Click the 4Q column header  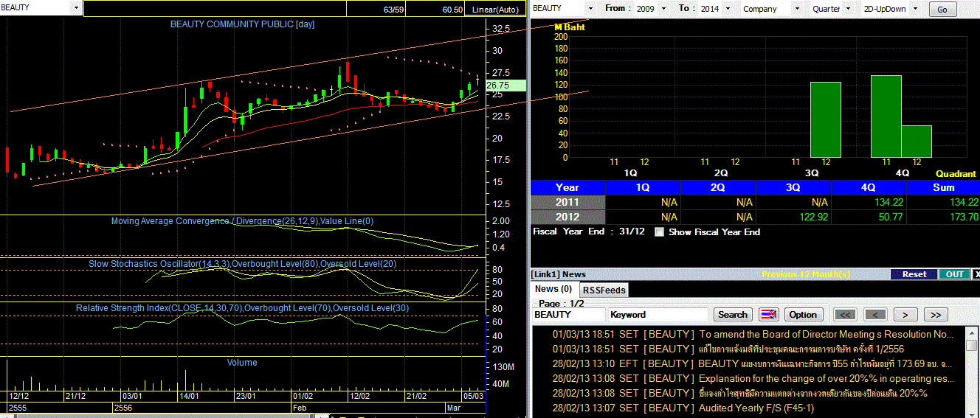[x=869, y=187]
